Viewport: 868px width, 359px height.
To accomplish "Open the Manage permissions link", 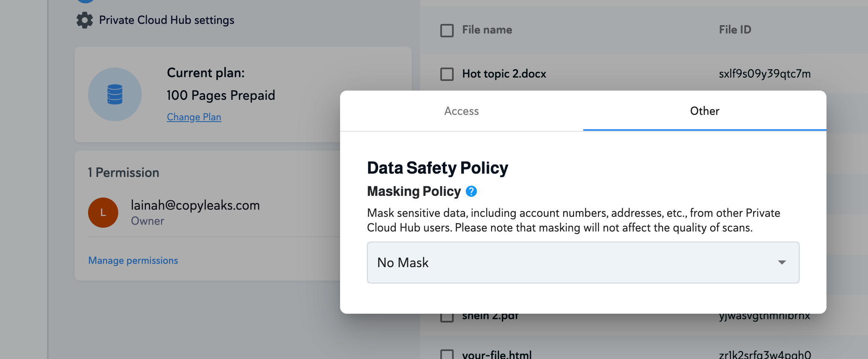I will [x=133, y=260].
